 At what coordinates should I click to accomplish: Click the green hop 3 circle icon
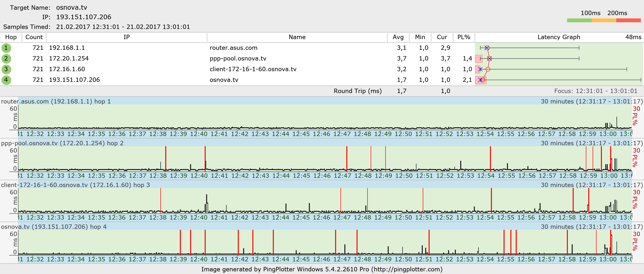(6, 69)
